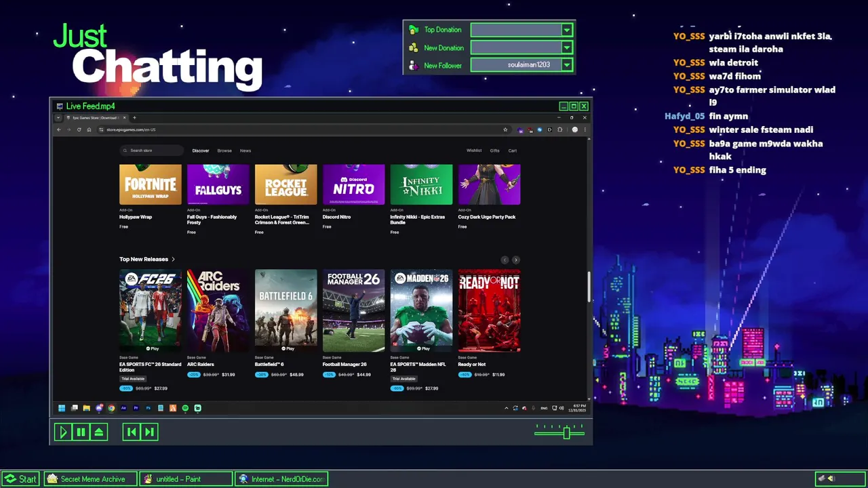
Task: Expand the Top New Releases heading
Action: coord(147,259)
